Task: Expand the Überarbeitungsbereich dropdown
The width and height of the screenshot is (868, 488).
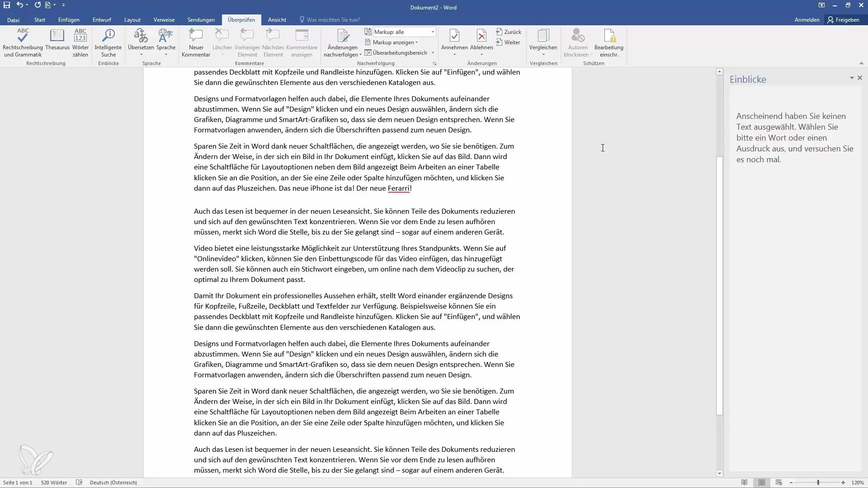Action: 434,52
